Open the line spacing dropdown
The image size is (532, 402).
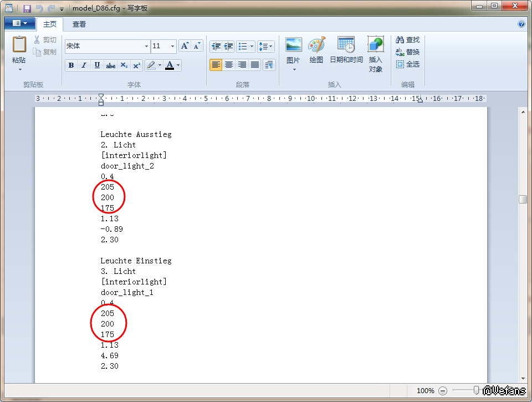pyautogui.click(x=265, y=46)
